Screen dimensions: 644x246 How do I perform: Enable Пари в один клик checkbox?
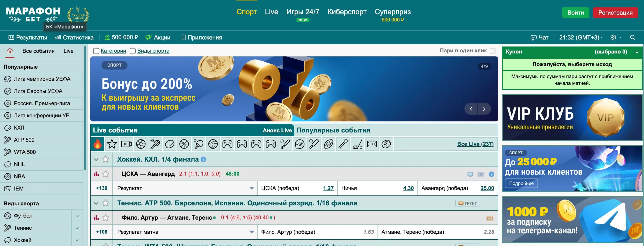coord(493,51)
